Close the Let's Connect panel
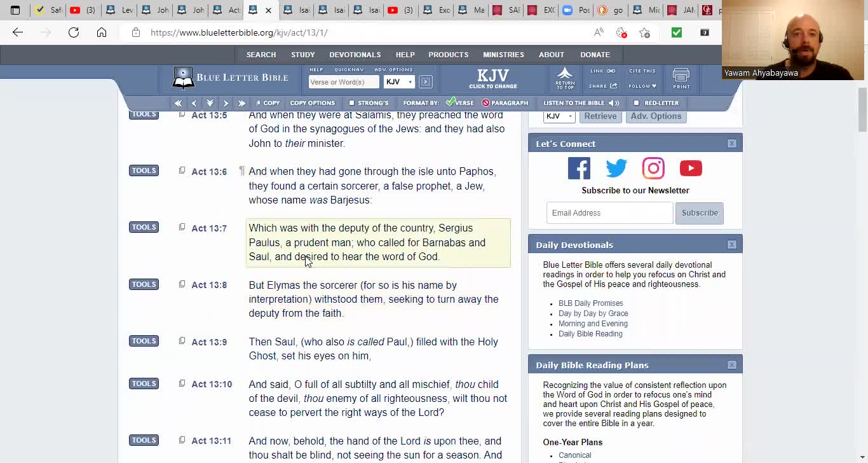This screenshot has width=868, height=463. (732, 144)
